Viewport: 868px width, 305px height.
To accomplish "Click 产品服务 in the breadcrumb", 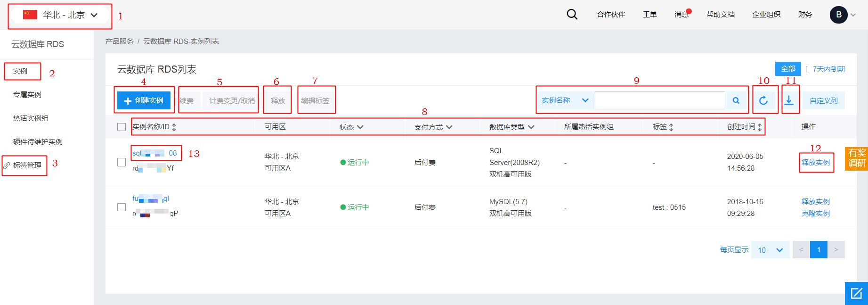I will click(x=119, y=41).
